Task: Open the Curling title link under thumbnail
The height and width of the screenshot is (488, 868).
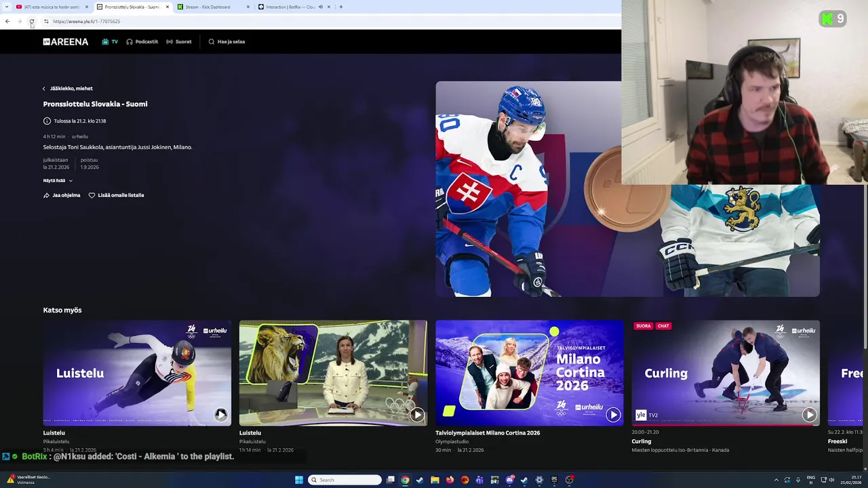Action: [x=642, y=441]
